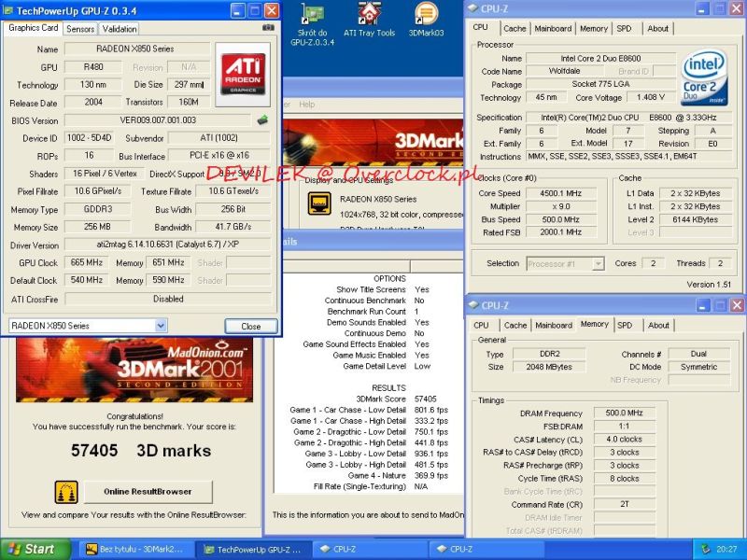
Task: Click the Command Rate value 2T
Action: pos(624,504)
